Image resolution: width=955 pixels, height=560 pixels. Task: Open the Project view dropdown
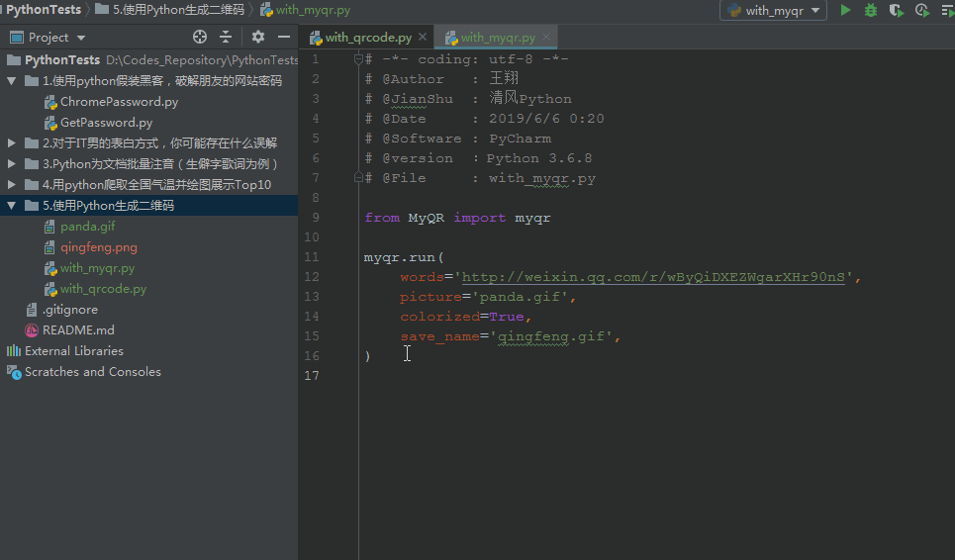coord(81,38)
